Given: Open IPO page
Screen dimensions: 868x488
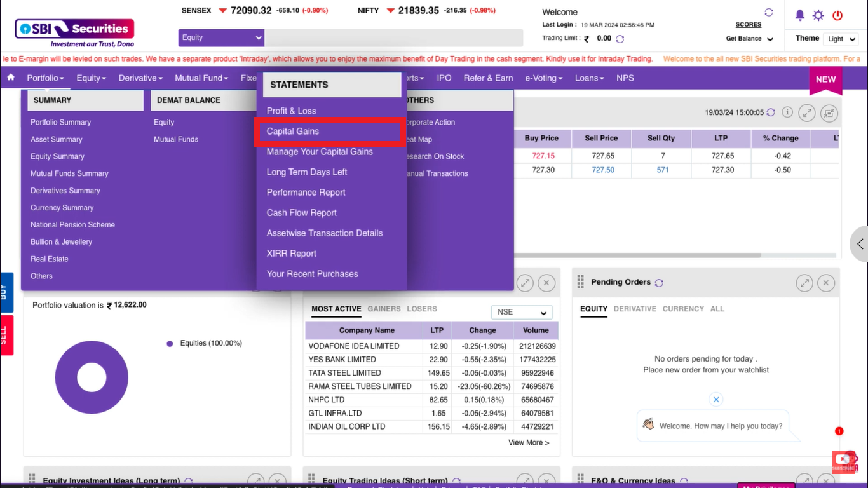Looking at the screenshot, I should [444, 78].
